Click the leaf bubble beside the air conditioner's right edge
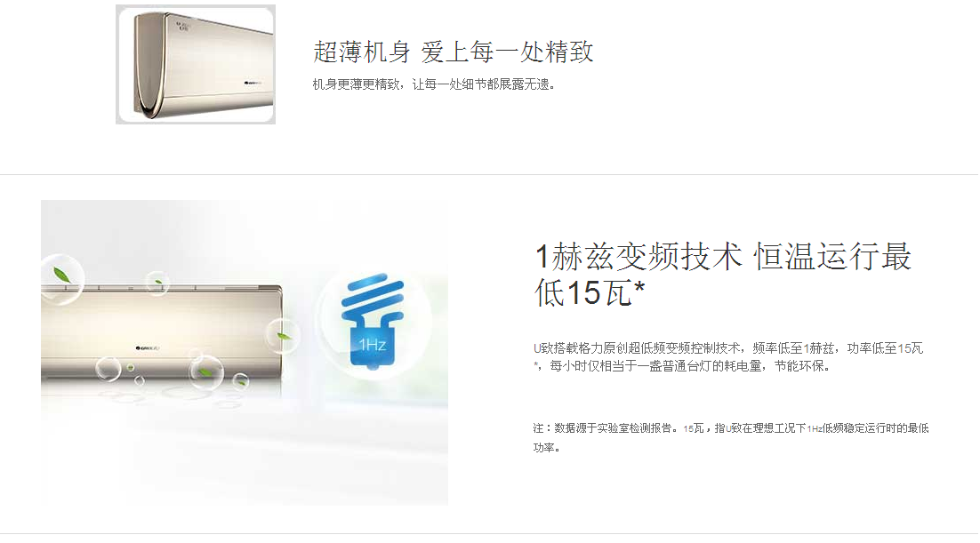The height and width of the screenshot is (543, 980). pos(283,336)
